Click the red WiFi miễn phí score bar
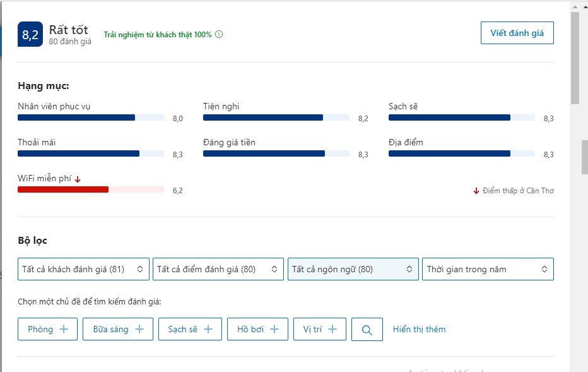The image size is (588, 372). tap(63, 189)
